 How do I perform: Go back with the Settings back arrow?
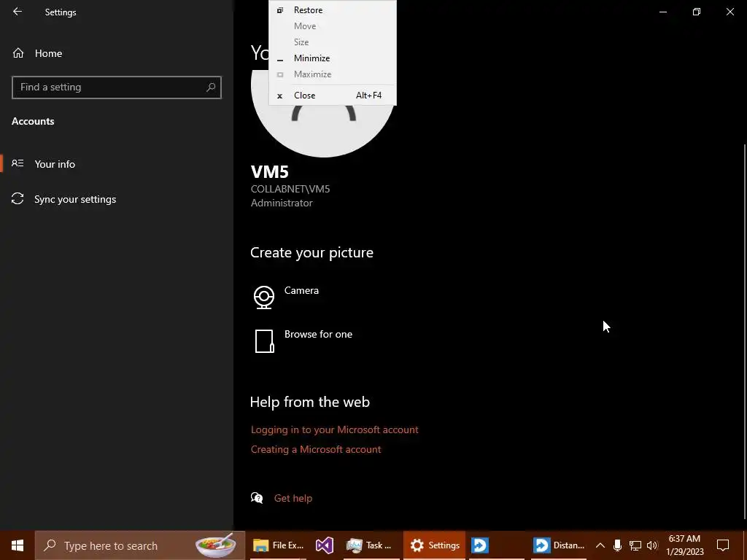click(x=18, y=12)
